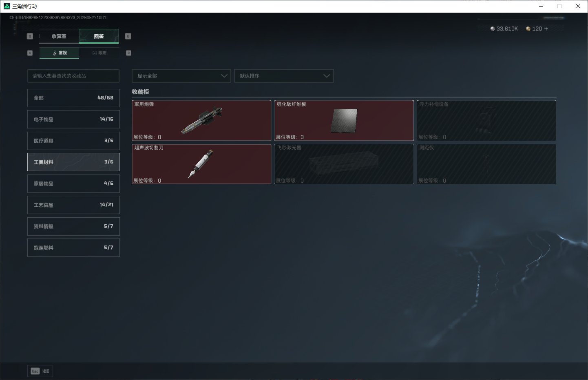Image resolution: width=588 pixels, height=380 pixels.
Task: Click the gold triangle coin icon
Action: coord(528,29)
